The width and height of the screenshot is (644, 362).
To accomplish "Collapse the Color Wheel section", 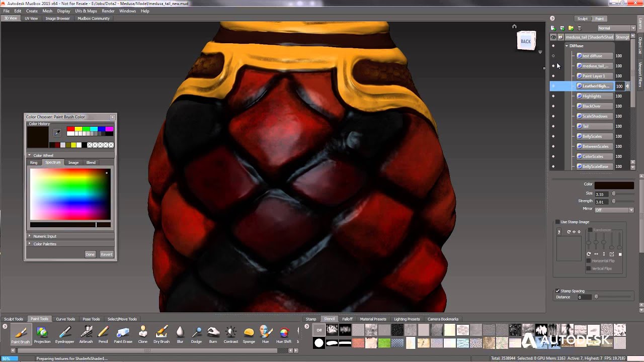I will click(x=29, y=155).
